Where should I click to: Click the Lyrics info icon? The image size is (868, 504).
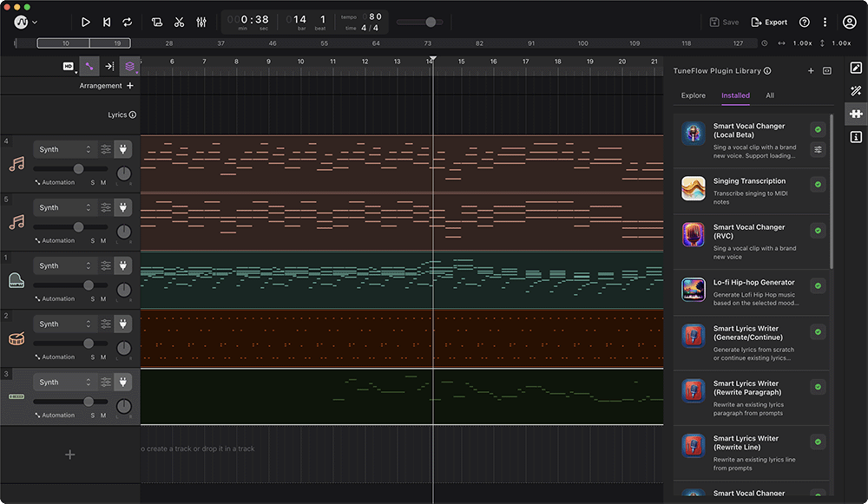coord(133,115)
